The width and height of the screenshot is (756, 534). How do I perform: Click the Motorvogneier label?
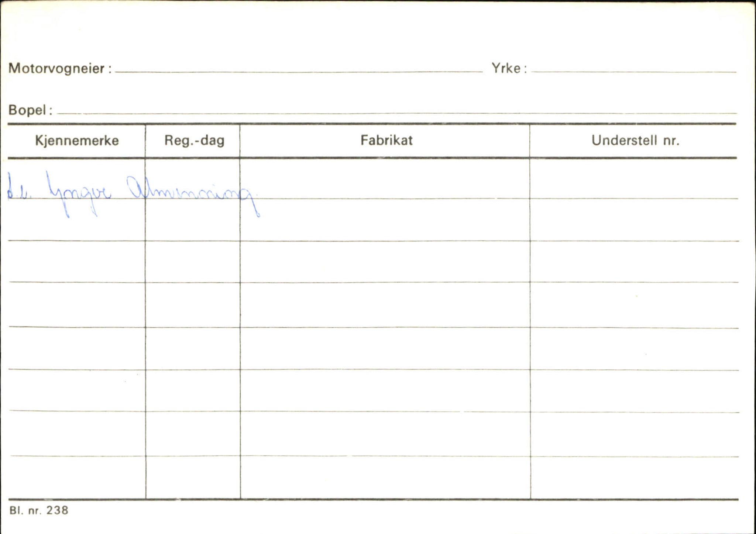(x=60, y=69)
